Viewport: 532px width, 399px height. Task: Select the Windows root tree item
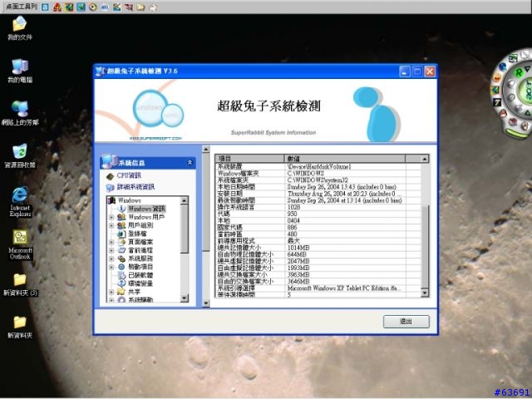click(130, 200)
